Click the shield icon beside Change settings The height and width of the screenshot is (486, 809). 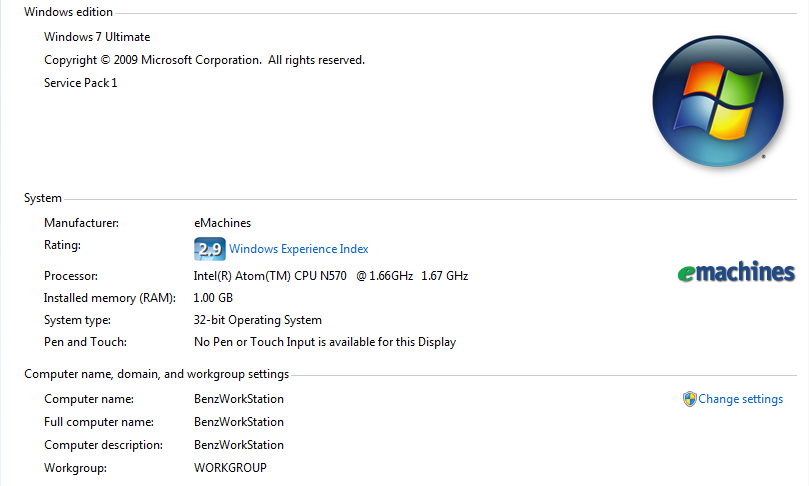(x=689, y=399)
